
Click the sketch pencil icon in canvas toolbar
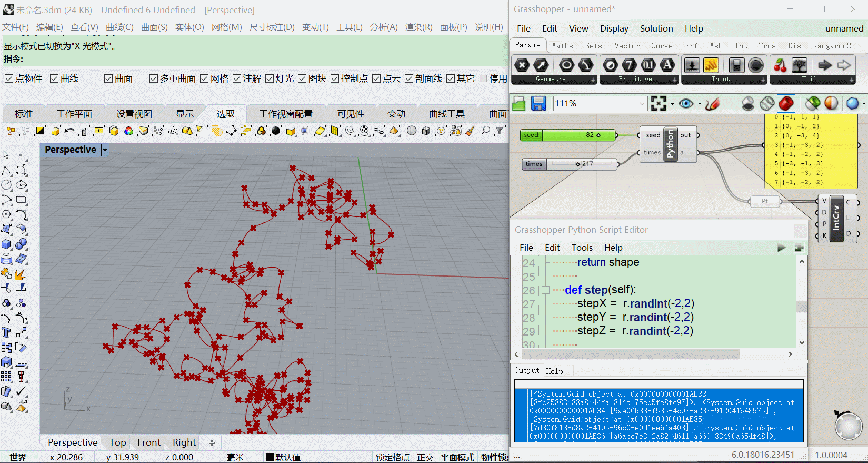712,104
